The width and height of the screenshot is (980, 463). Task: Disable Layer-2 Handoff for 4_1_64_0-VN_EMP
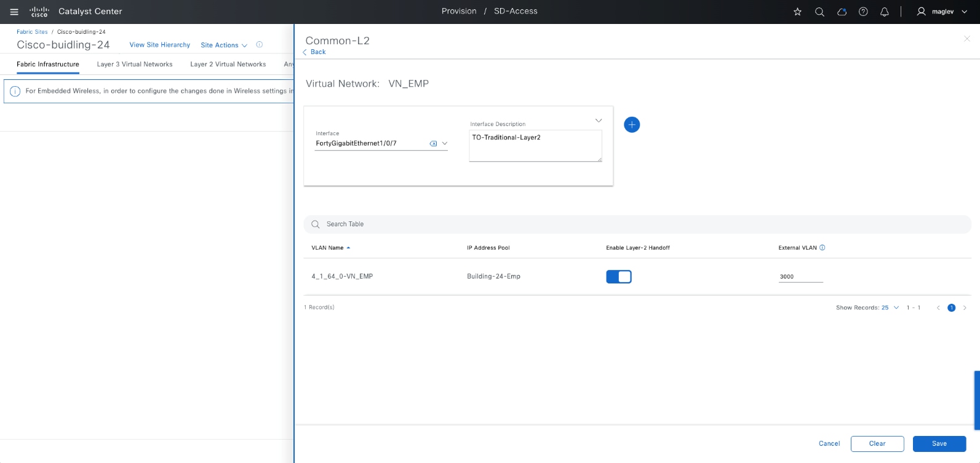tap(619, 277)
